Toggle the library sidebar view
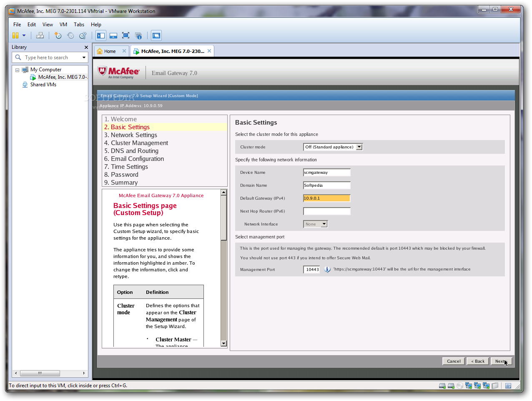532x401 pixels. (101, 35)
